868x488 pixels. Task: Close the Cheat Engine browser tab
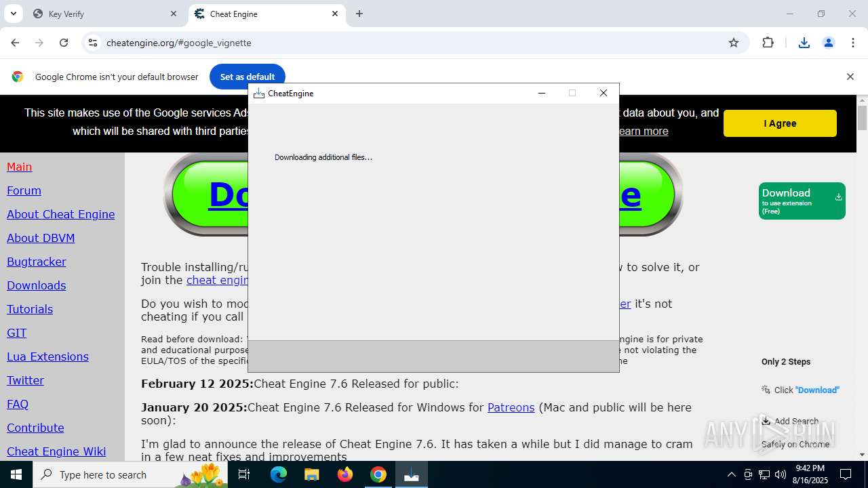[x=335, y=14]
